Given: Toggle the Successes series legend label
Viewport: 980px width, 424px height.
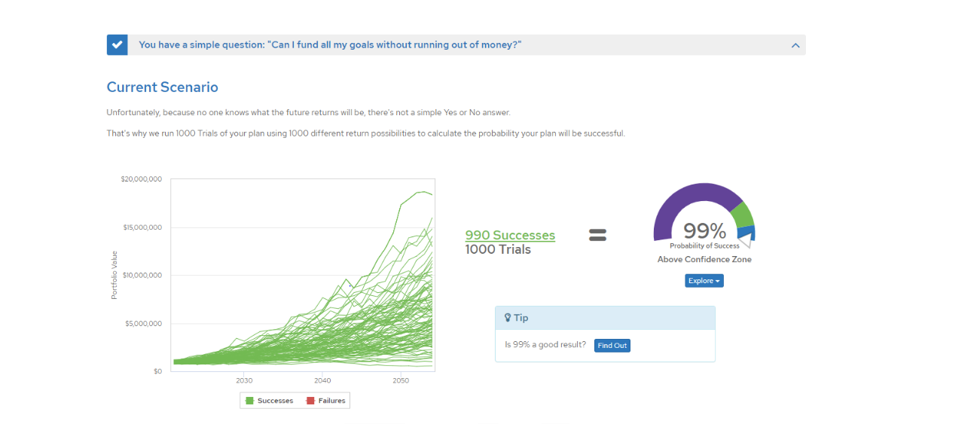Looking at the screenshot, I should click(275, 401).
